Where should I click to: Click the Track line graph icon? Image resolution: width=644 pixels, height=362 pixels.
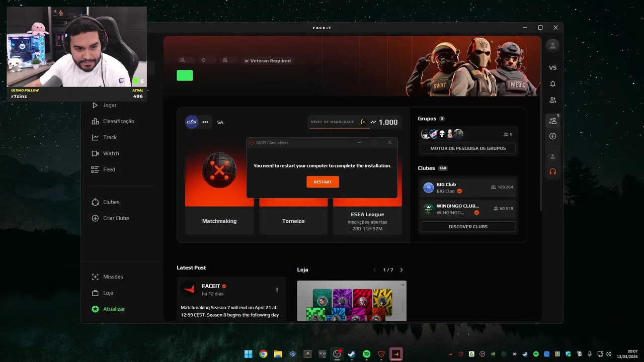(95, 137)
